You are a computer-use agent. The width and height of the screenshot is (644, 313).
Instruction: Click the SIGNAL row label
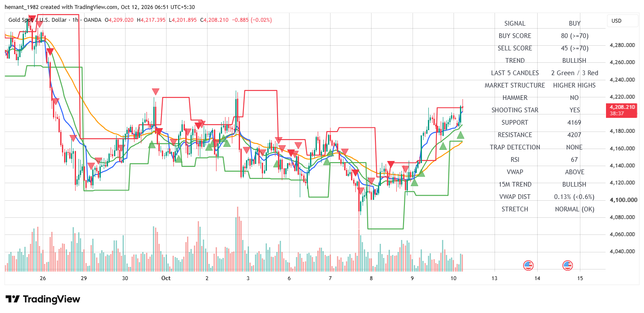coord(515,23)
